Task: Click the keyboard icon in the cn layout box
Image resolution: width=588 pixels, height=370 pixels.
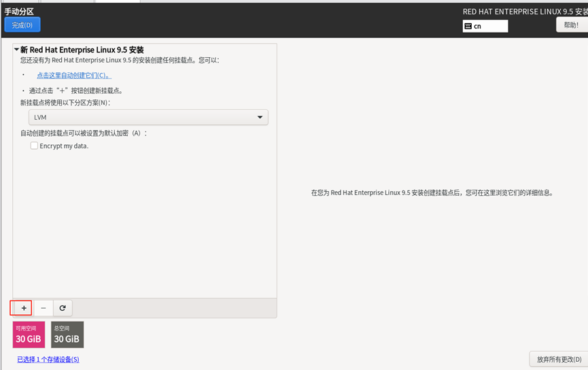Action: click(x=468, y=27)
